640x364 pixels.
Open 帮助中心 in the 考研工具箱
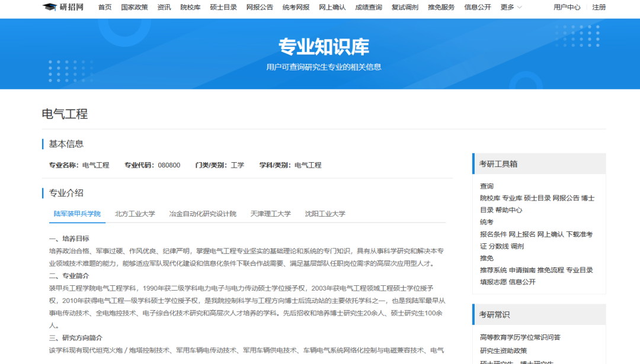pos(509,210)
